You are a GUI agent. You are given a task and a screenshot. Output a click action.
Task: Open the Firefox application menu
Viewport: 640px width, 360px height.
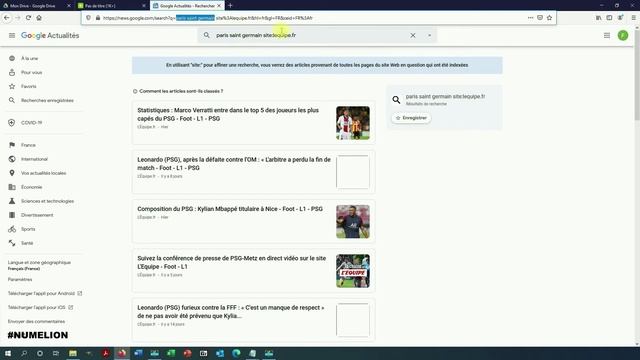[x=633, y=18]
